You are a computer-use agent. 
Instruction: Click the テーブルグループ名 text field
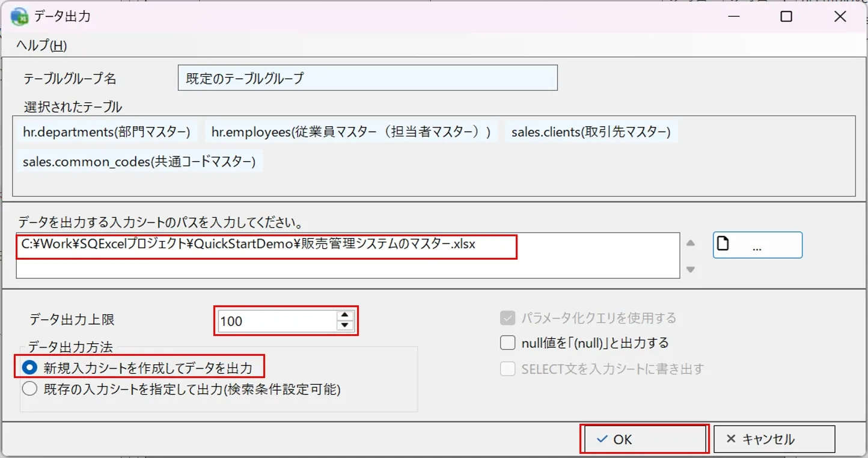point(368,78)
